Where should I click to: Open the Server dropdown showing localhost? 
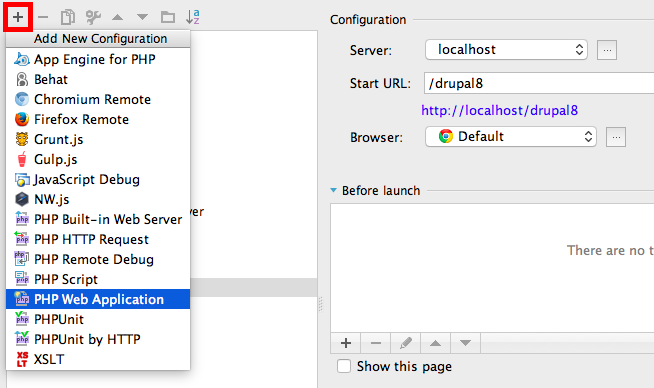pos(506,50)
